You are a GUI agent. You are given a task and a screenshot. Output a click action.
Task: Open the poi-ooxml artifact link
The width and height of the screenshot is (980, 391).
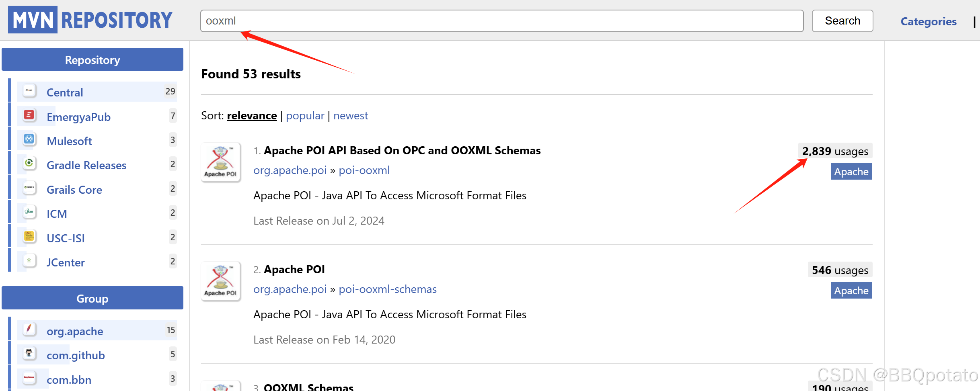click(364, 170)
